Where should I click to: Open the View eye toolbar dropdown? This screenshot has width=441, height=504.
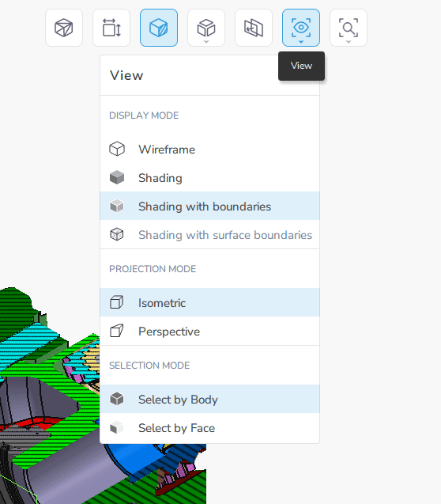click(x=301, y=28)
